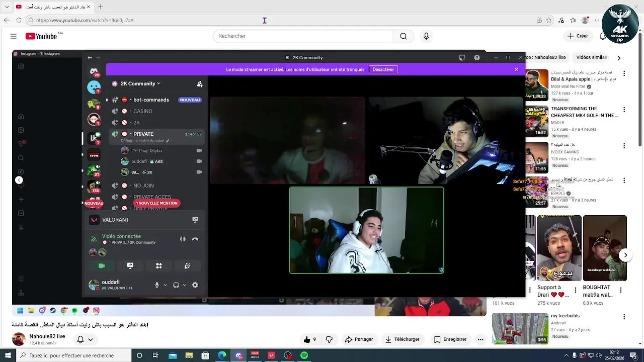This screenshot has height=362, width=644.
Task: Save video with the Enregistrer button
Action: click(450, 339)
